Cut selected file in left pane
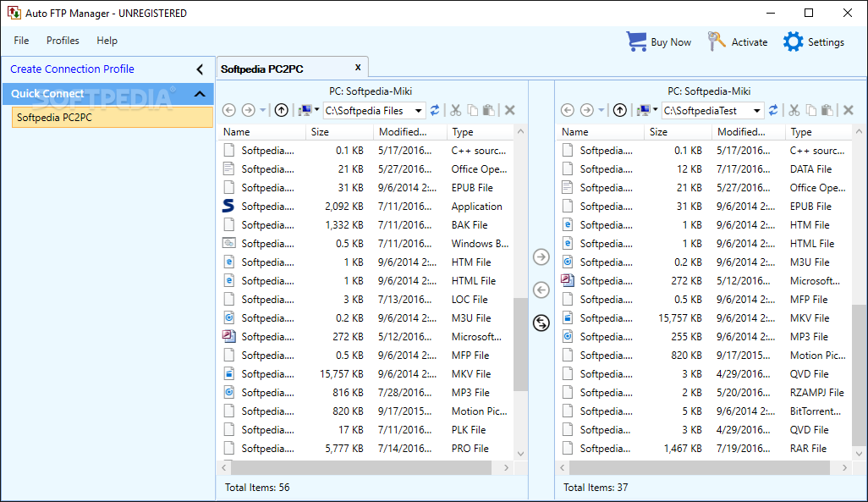 [456, 110]
